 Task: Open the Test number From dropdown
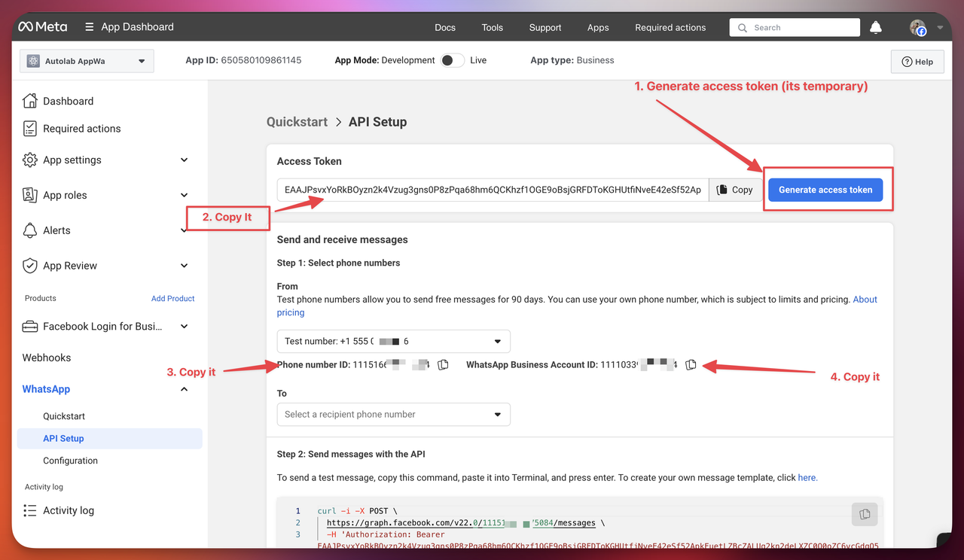[394, 341]
